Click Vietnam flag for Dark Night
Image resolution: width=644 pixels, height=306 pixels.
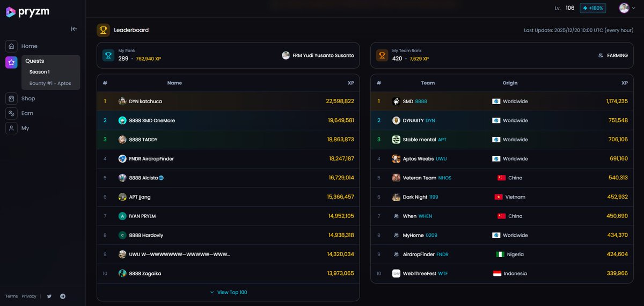(499, 197)
